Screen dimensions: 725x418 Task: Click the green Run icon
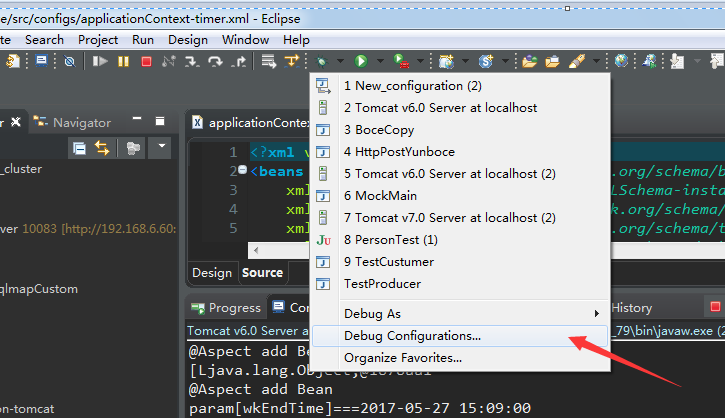[x=361, y=61]
